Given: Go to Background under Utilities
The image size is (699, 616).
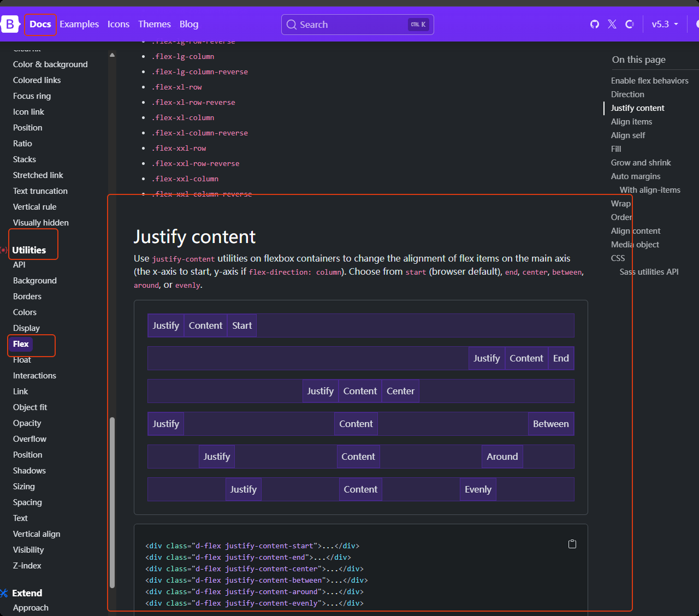Looking at the screenshot, I should tap(35, 281).
